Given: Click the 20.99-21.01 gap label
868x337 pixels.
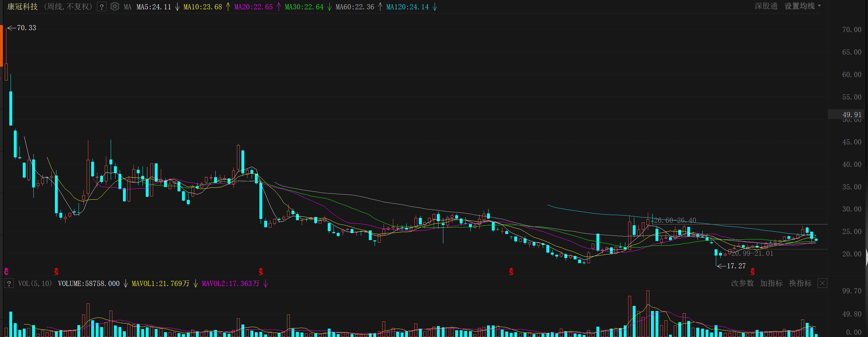Looking at the screenshot, I should coord(752,254).
